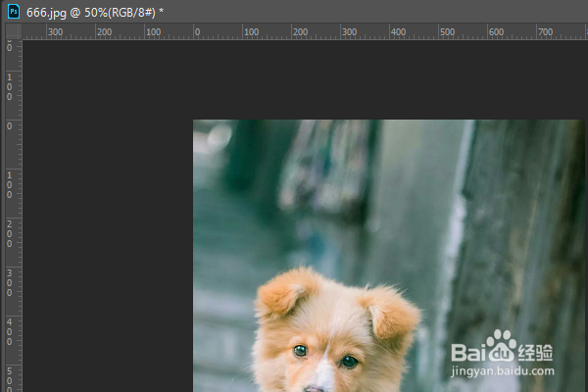This screenshot has width=588, height=392.
Task: Click the horizontal ruler at top
Action: point(305,32)
